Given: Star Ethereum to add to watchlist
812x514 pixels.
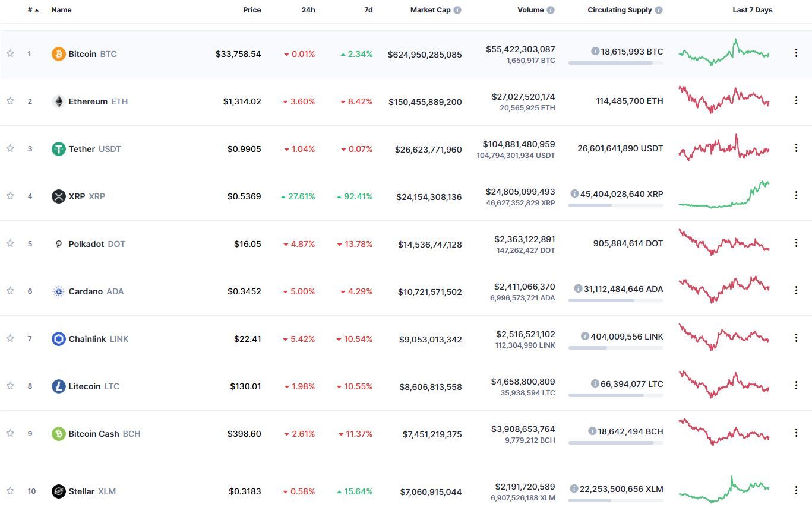Looking at the screenshot, I should tap(10, 101).
